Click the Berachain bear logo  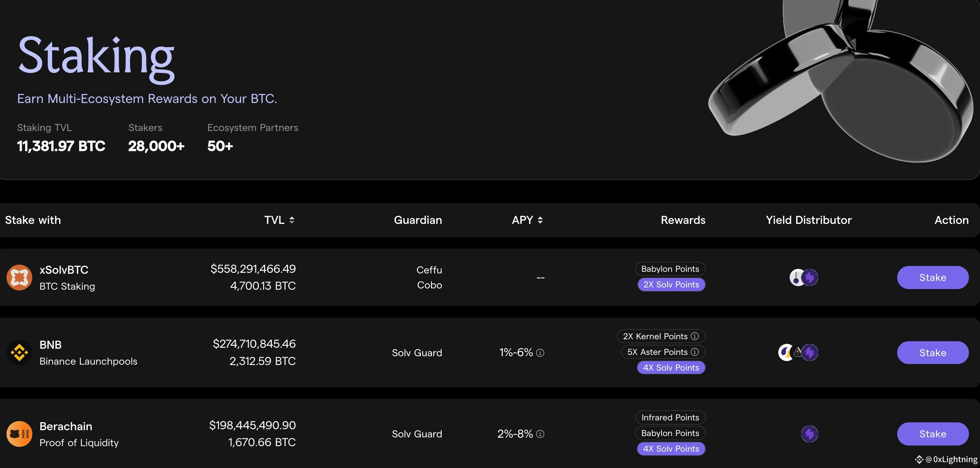tap(19, 434)
